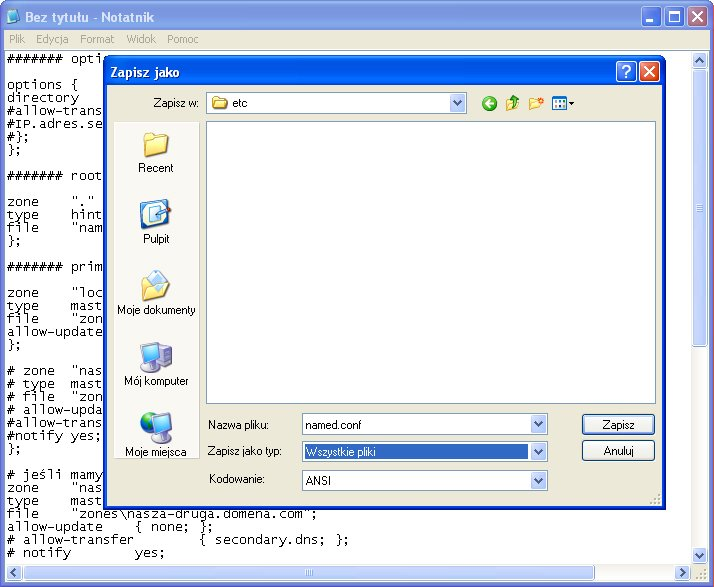Image resolution: width=714 pixels, height=587 pixels.
Task: Click "nasza-druga.domena.com" file path text
Action: [214, 514]
